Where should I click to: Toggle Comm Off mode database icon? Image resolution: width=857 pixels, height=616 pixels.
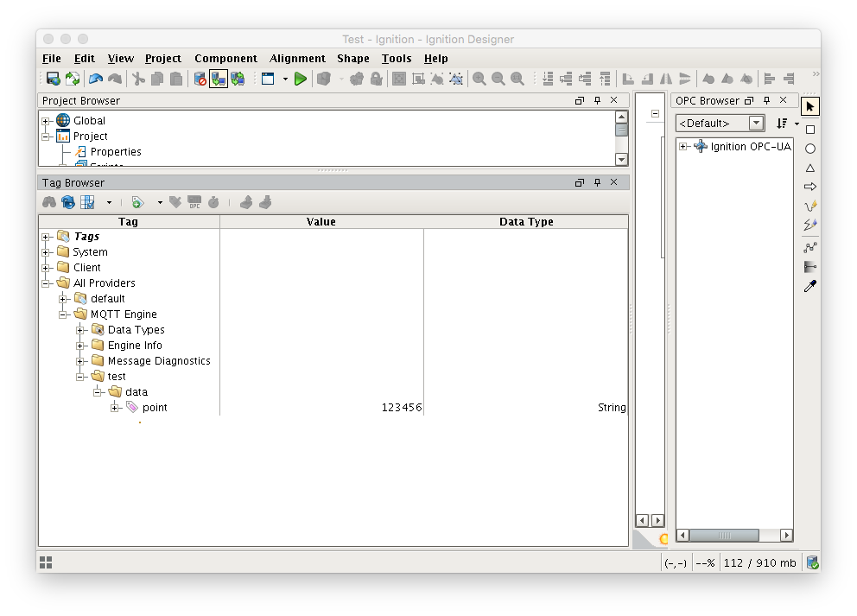coord(200,79)
